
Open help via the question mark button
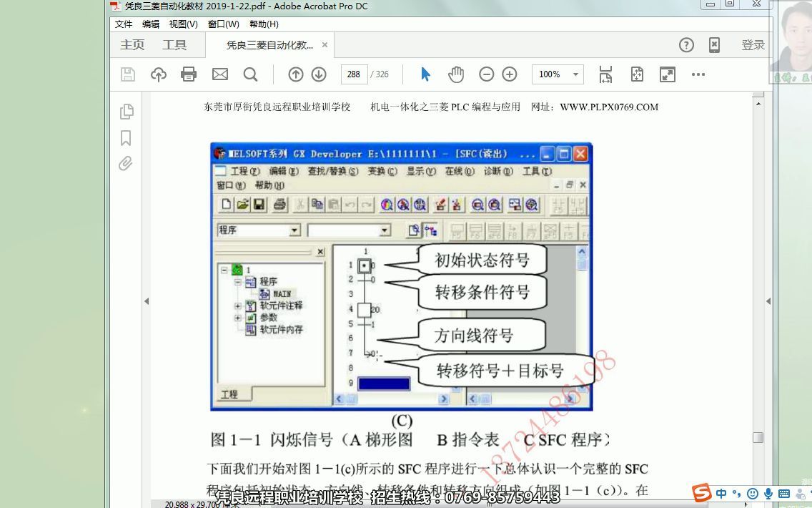(x=686, y=44)
